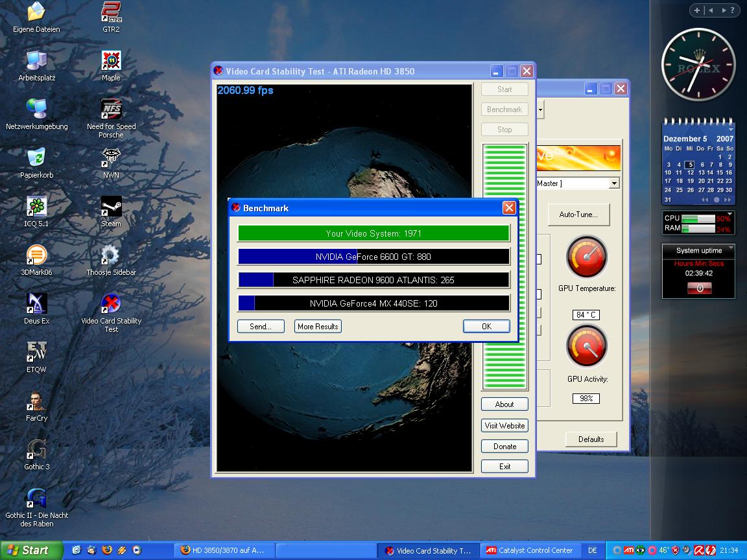Click the Visit Website button
747x560 pixels.
click(x=504, y=425)
